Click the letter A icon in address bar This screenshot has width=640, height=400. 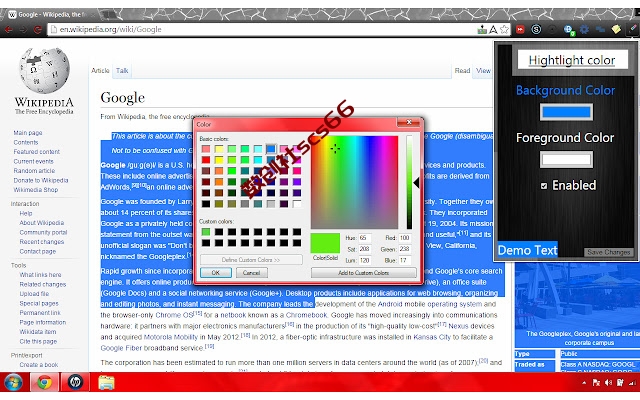pos(493,29)
